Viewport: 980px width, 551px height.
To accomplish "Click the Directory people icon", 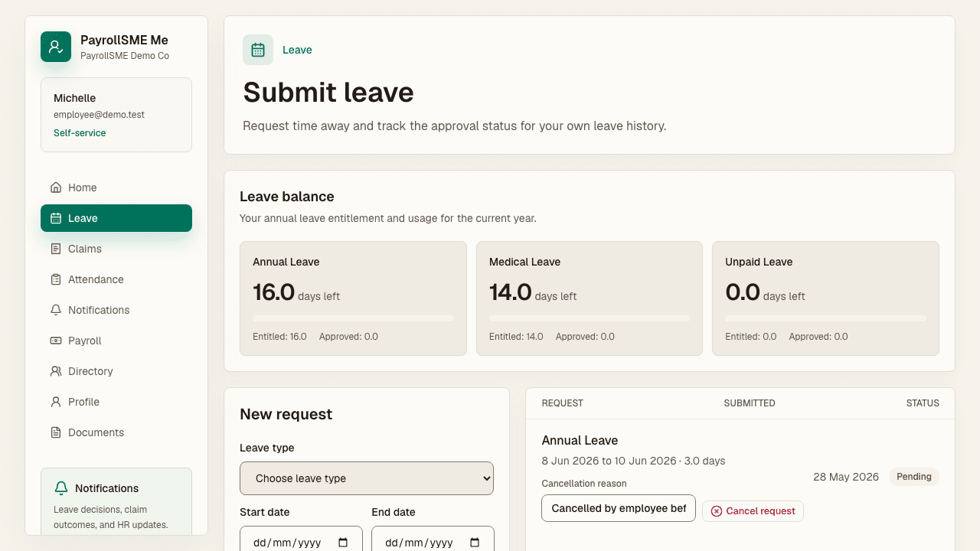I will 56,371.
